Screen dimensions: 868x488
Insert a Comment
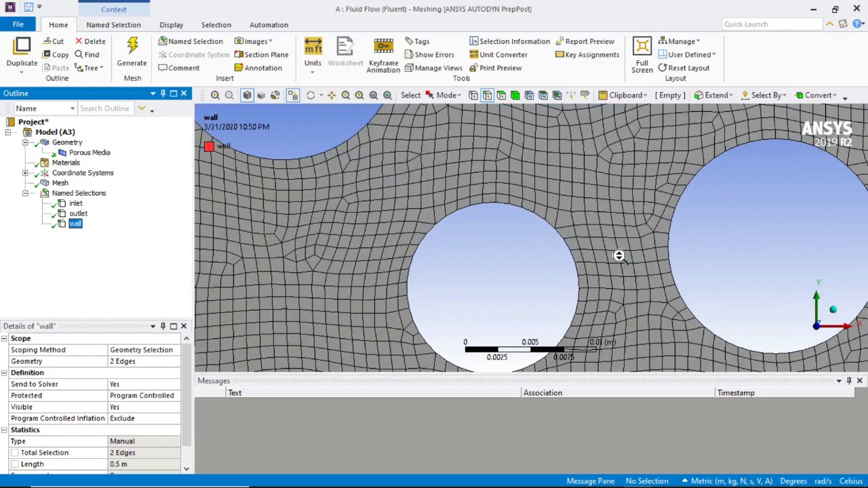click(179, 68)
